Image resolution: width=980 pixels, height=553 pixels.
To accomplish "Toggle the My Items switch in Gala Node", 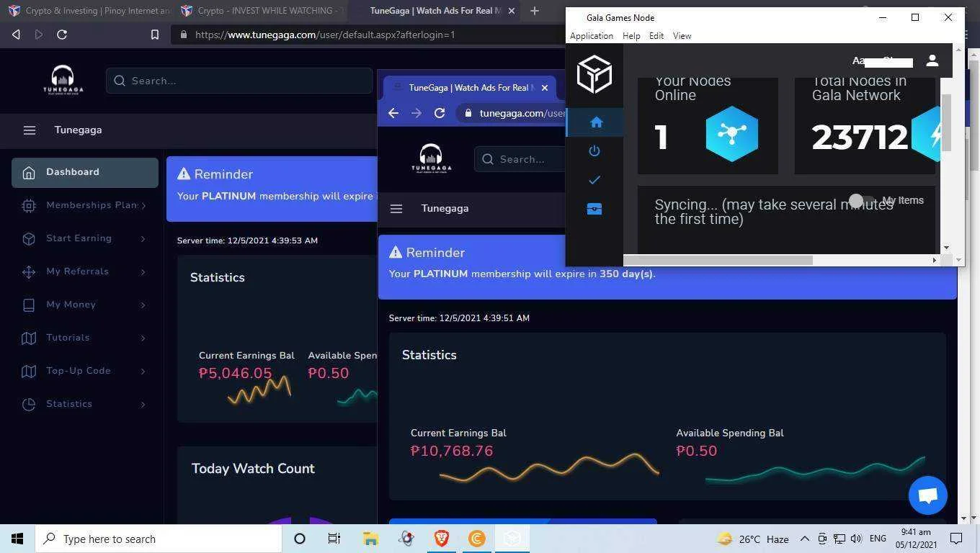I will (x=862, y=200).
